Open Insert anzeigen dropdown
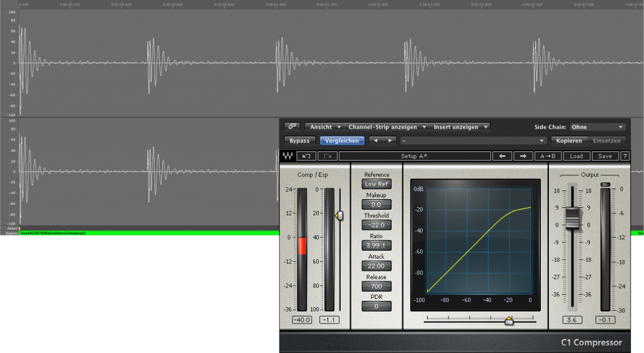The width and height of the screenshot is (644, 353). [460, 127]
